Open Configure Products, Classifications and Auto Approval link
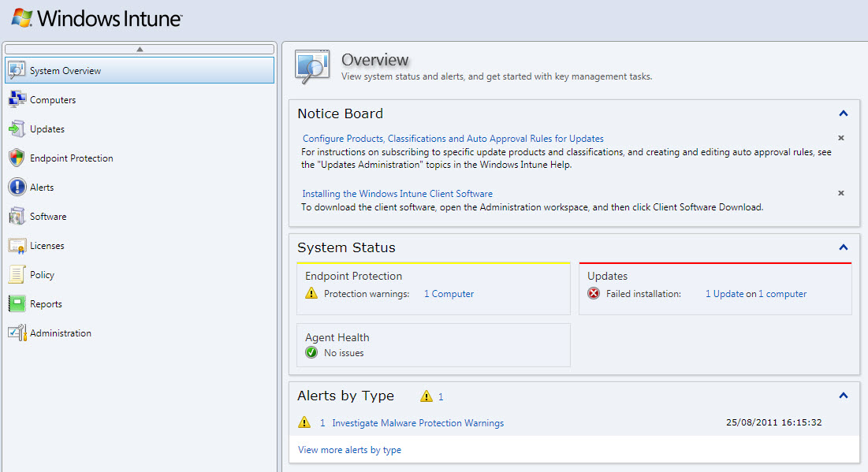 [453, 139]
